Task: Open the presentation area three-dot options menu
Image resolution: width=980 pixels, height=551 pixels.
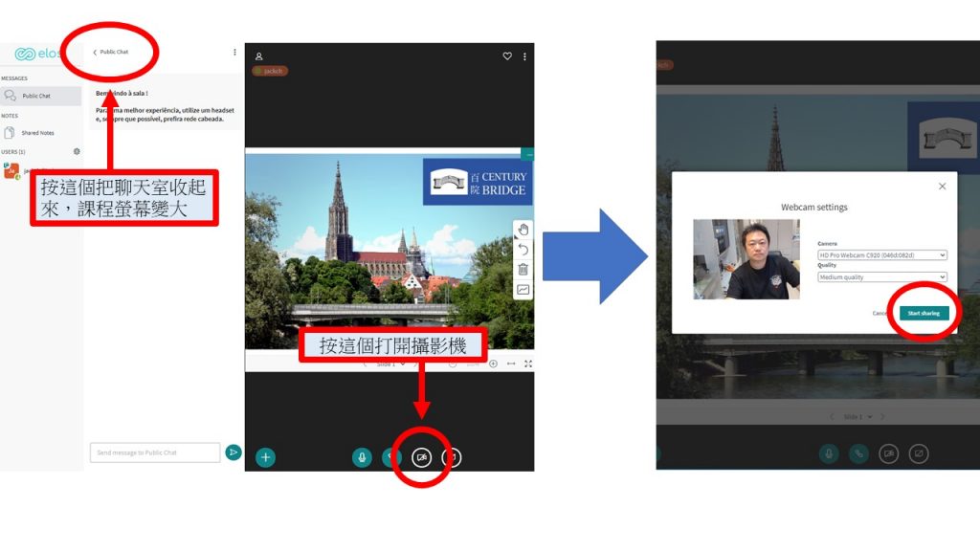Action: 524,56
